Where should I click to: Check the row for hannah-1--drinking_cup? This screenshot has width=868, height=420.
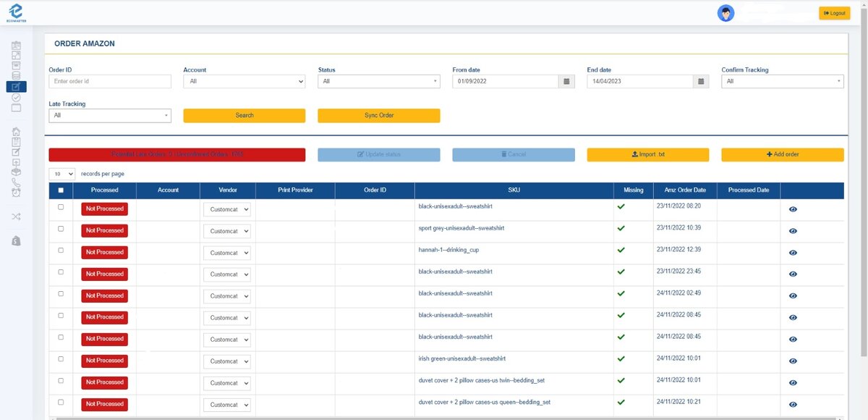[x=61, y=251]
